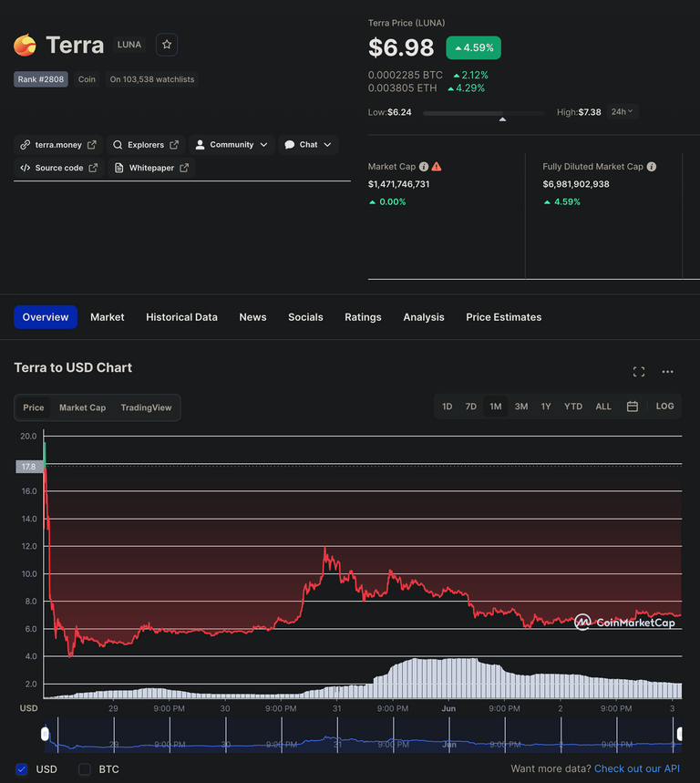This screenshot has height=783, width=700.
Task: Enable the BTC checkbox
Action: point(85,769)
